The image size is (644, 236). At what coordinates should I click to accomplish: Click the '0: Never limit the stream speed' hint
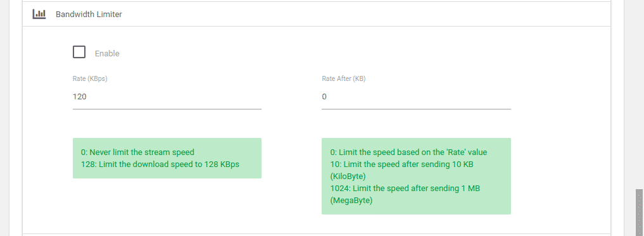coord(137,152)
